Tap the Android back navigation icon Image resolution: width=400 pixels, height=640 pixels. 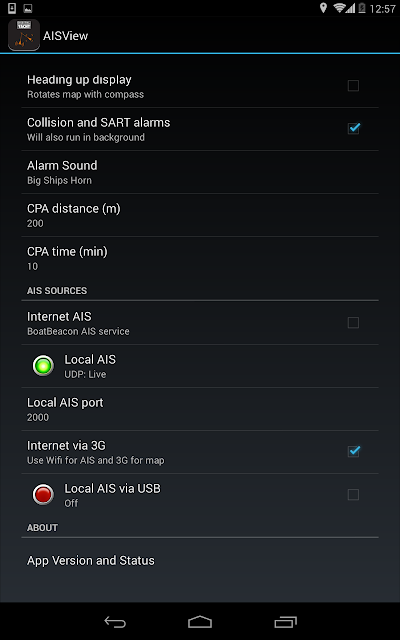[x=115, y=622]
